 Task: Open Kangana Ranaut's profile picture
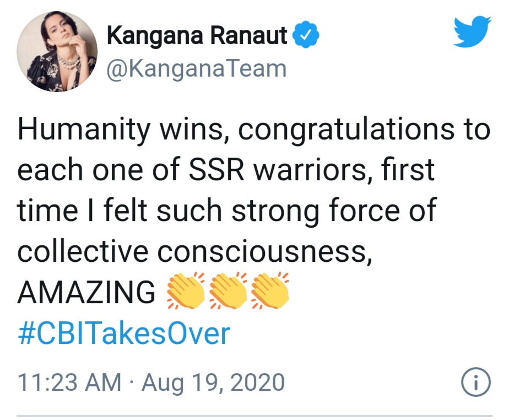click(57, 51)
